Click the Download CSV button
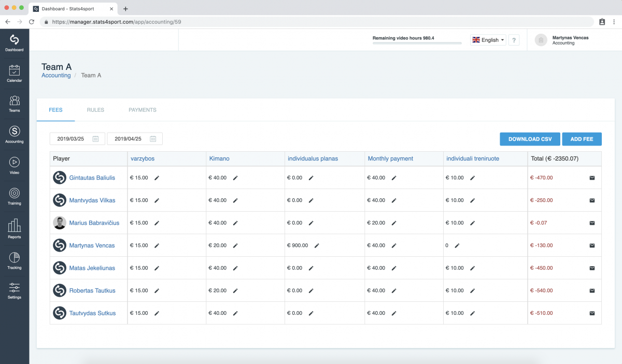 (530, 139)
